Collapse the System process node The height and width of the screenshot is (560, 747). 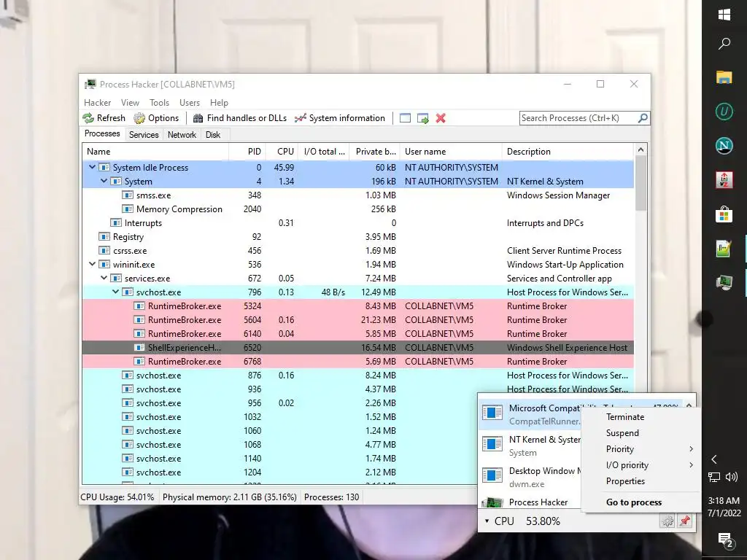[104, 181]
